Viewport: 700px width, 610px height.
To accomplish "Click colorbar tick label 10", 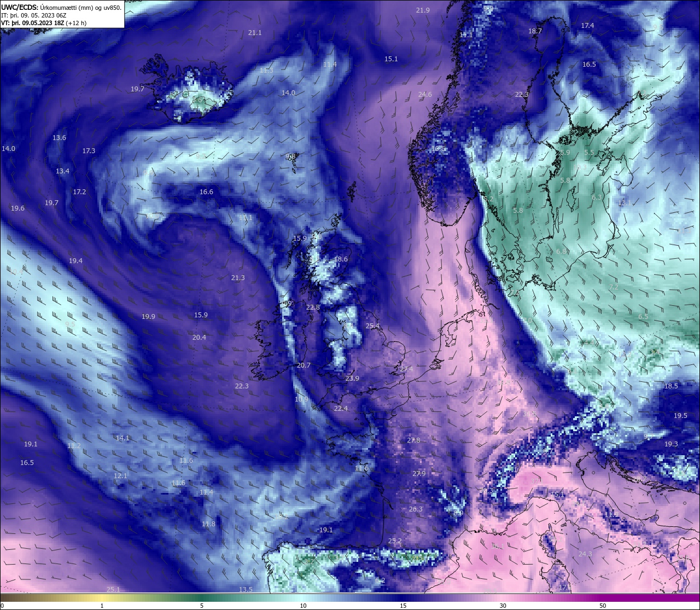I will (303, 606).
